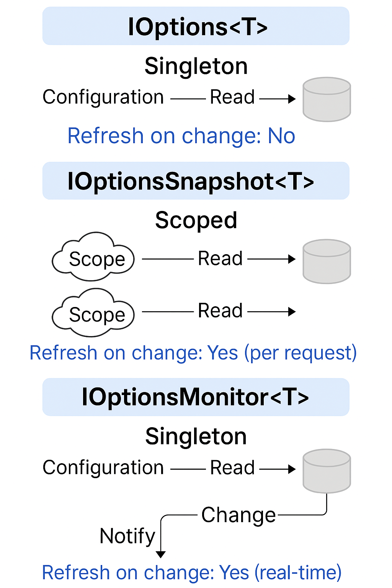Click the Scoped lifetime label
Screen dimensions: 392x588
click(196, 220)
